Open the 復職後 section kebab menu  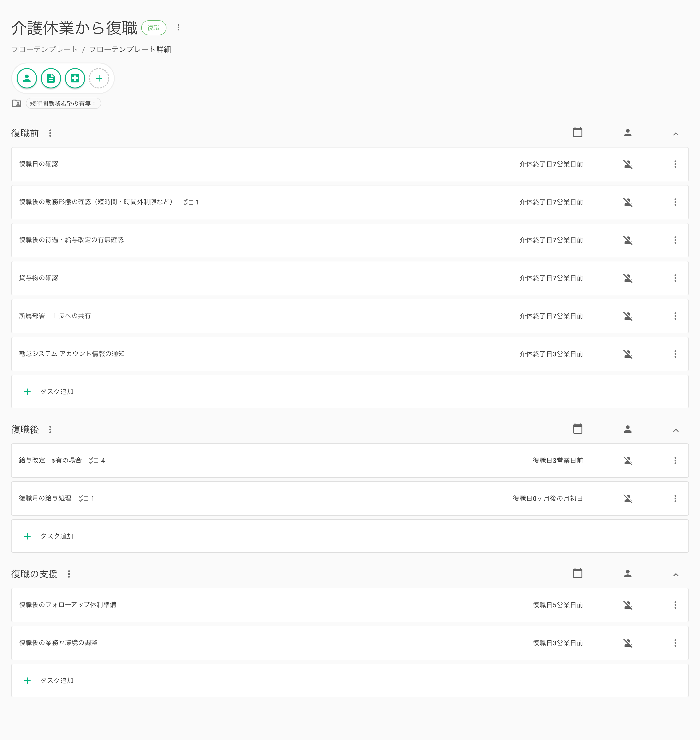[x=50, y=430]
